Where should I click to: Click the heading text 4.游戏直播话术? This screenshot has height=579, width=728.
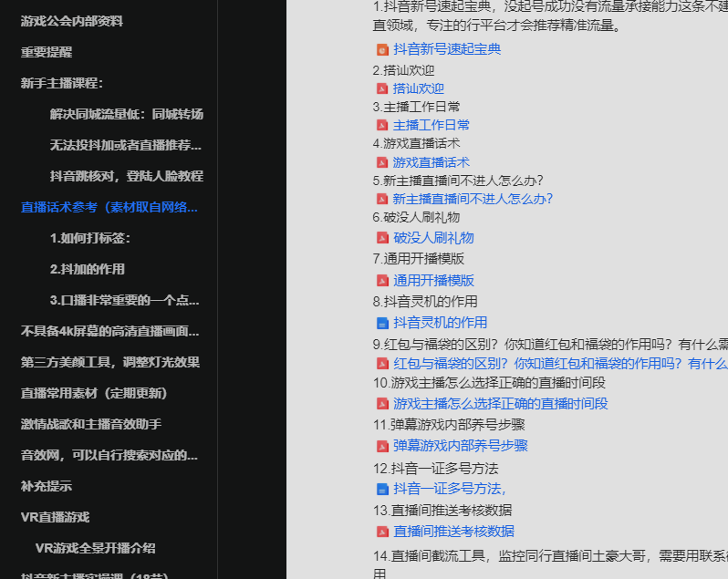(417, 144)
